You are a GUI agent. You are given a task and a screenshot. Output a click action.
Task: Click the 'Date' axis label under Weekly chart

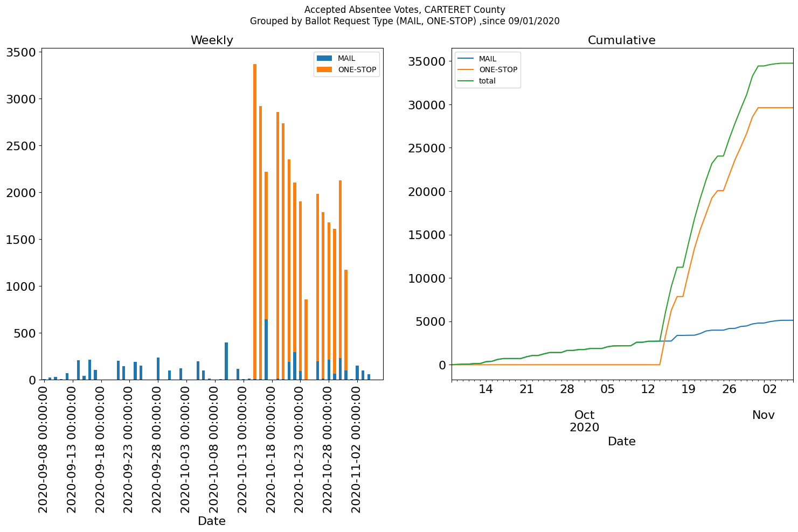pos(212,521)
